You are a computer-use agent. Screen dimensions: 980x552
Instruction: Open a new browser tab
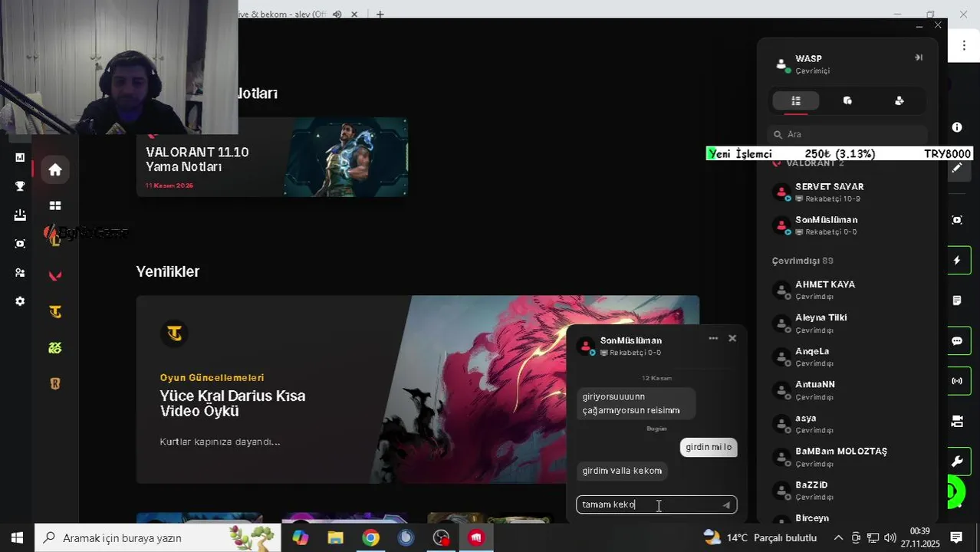tap(380, 14)
